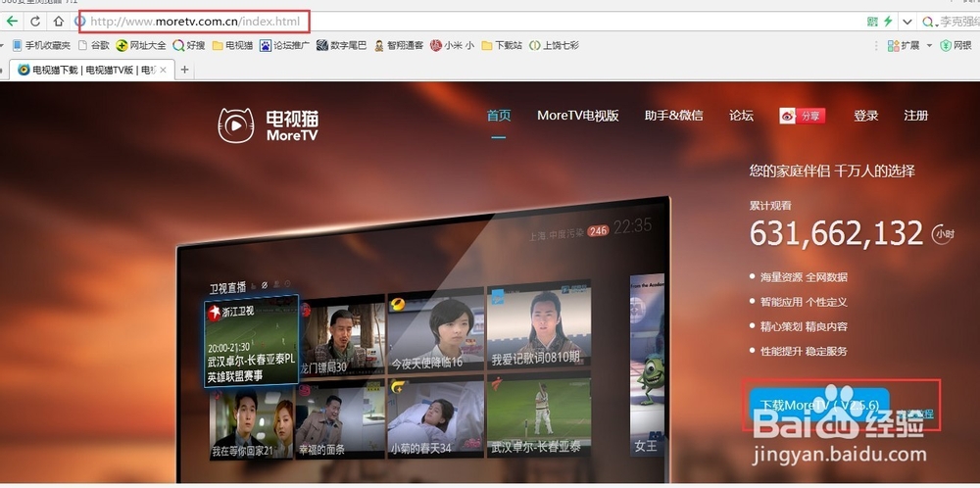Open the 小米 小 bookmark

pyautogui.click(x=453, y=45)
